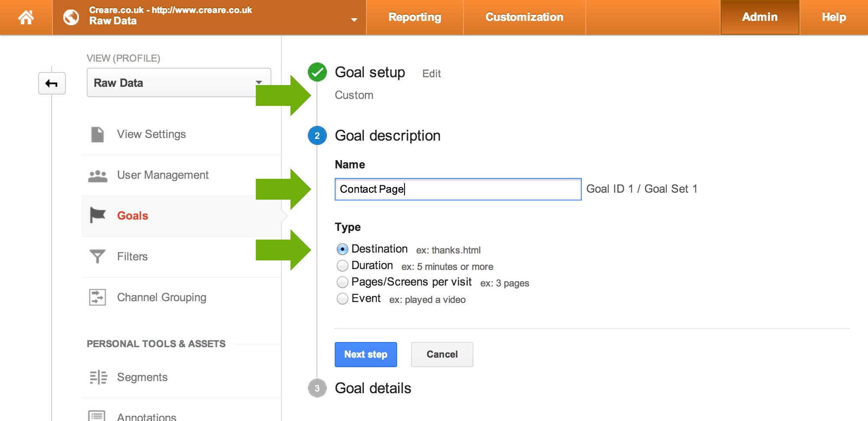Screen dimensions: 868x421
Task: Select the Duration goal type
Action: click(343, 266)
